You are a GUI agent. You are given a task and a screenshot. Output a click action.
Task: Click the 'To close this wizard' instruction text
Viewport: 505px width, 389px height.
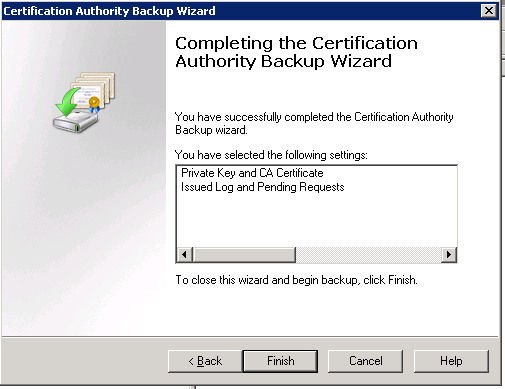296,280
